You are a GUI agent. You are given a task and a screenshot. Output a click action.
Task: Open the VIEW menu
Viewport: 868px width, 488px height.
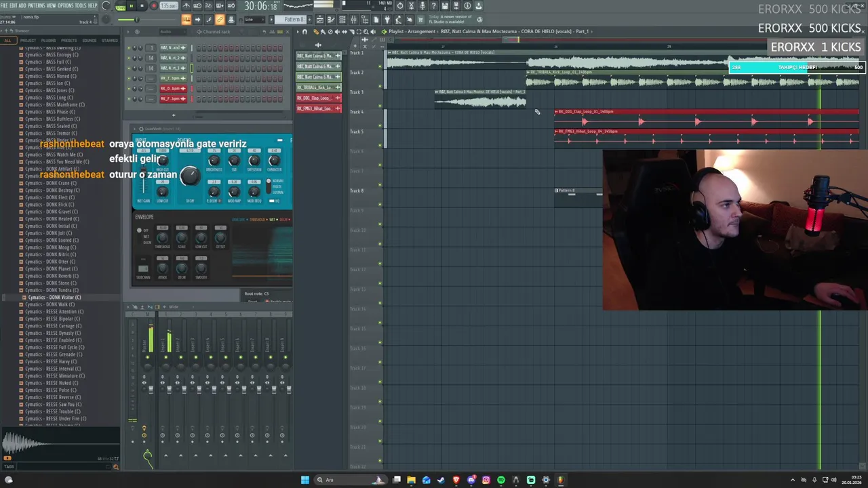pos(52,5)
